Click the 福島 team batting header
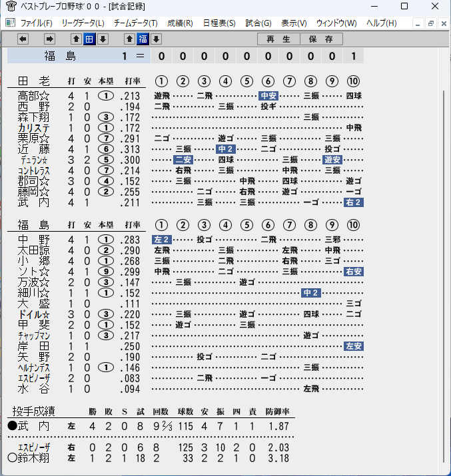The height and width of the screenshot is (476, 451). pos(34,225)
